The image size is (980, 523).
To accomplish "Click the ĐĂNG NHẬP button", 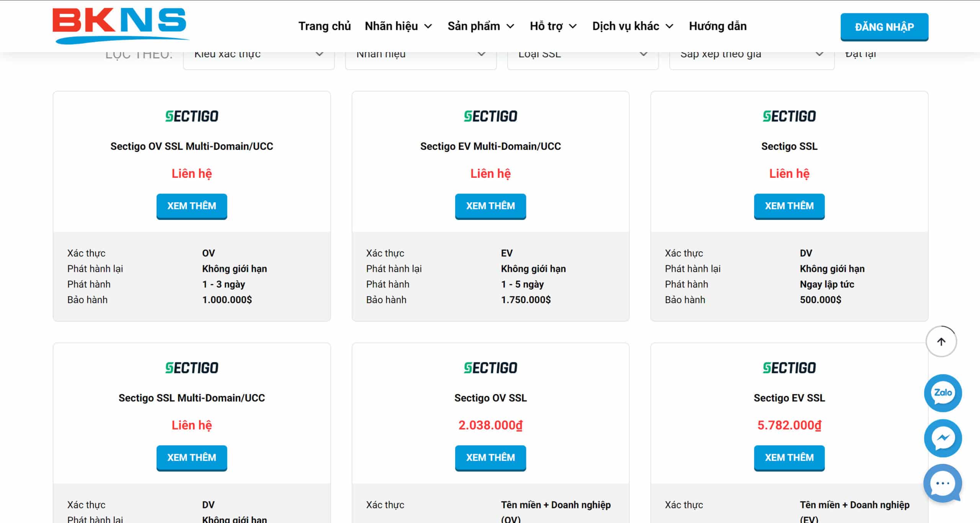I will pos(884,27).
